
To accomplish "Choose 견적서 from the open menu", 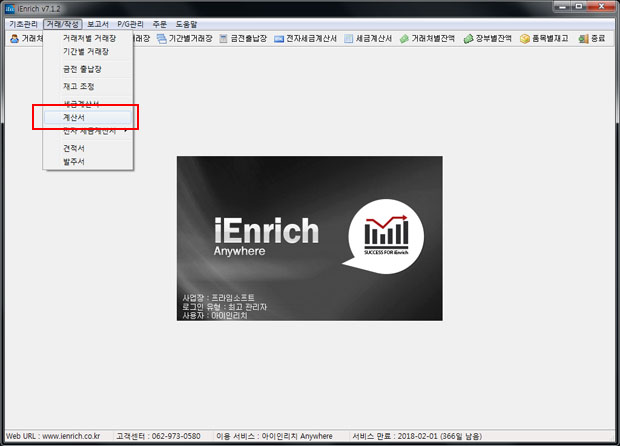I will point(74,147).
